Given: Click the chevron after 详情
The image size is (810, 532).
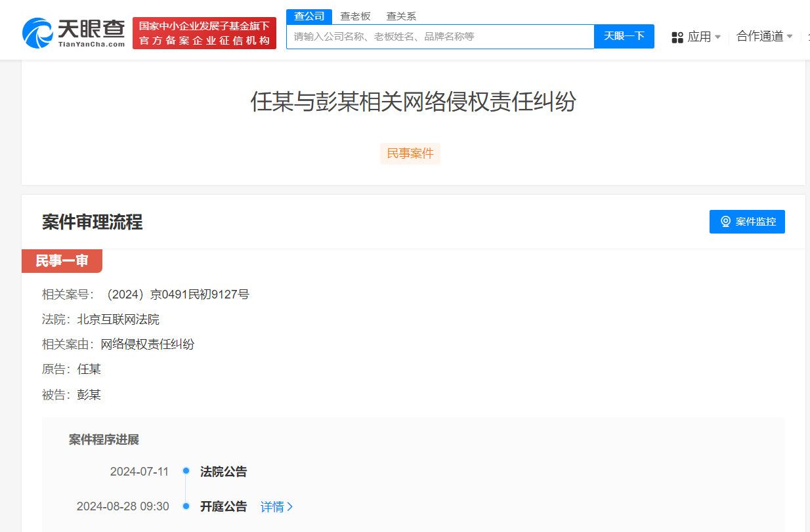Looking at the screenshot, I should click(290, 506).
